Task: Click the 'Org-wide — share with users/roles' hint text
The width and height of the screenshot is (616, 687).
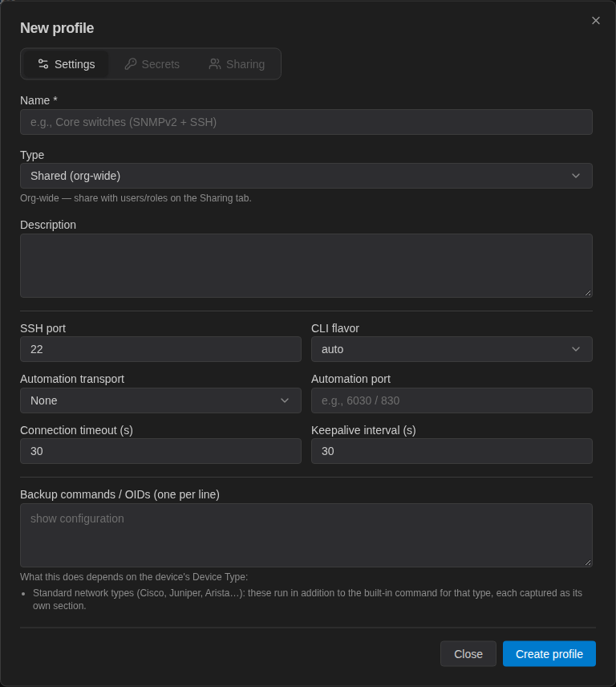Action: (136, 198)
